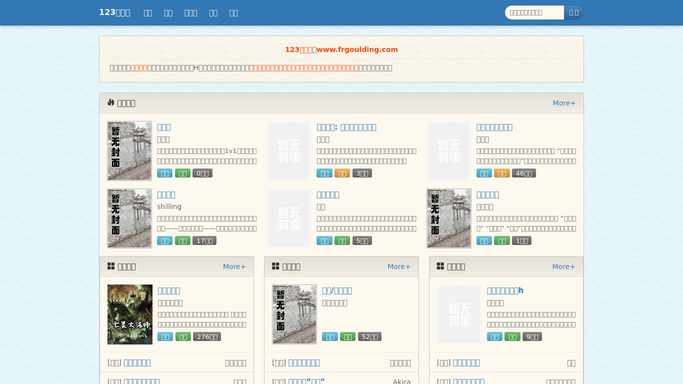Screen dimensions: 683x384
Task: Click the grid icon in the middle category panel
Action: (276, 266)
